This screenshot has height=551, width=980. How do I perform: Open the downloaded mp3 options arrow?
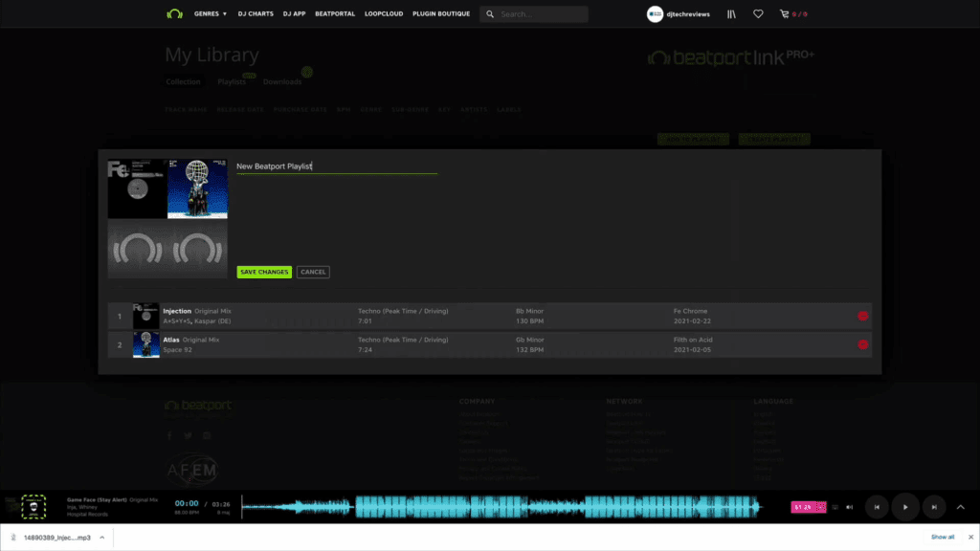(101, 538)
